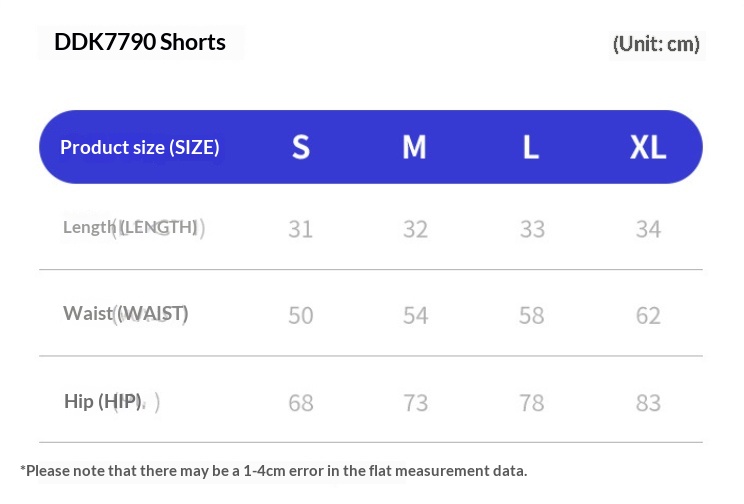
Task: Click the 1-4cm measurement error note
Action: 273,470
